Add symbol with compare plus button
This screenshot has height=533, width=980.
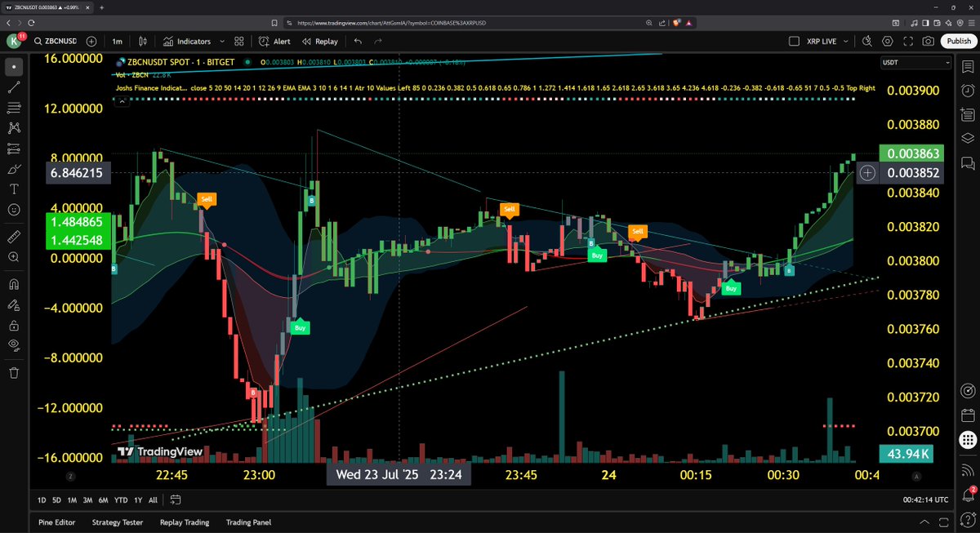(x=91, y=41)
